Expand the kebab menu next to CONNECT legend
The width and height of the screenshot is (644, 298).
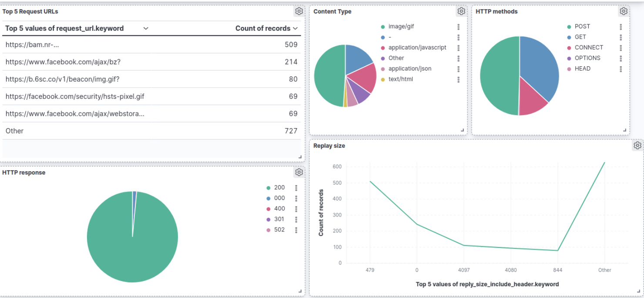pos(621,47)
